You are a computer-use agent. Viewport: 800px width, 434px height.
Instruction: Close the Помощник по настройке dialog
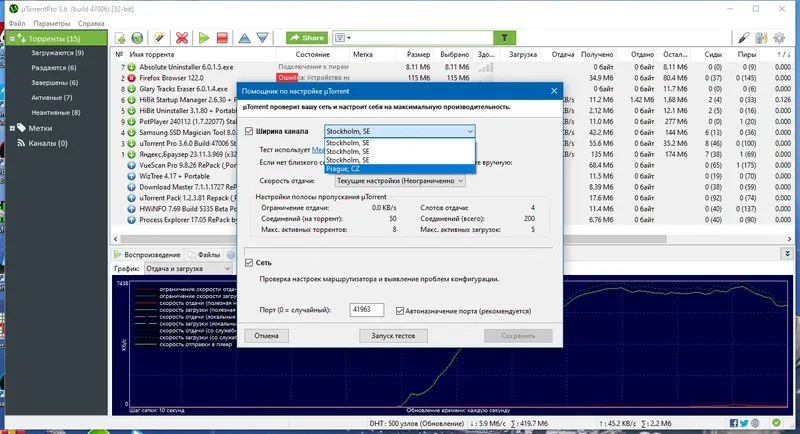(554, 91)
